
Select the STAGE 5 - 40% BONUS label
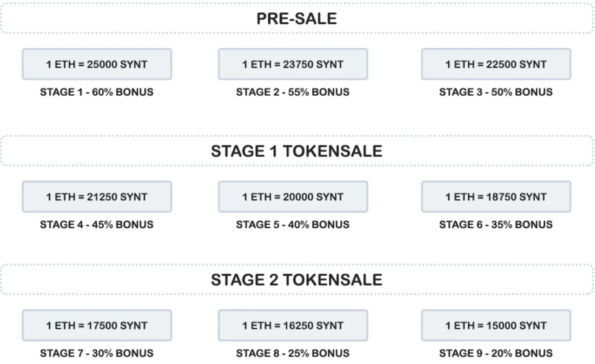293,225
